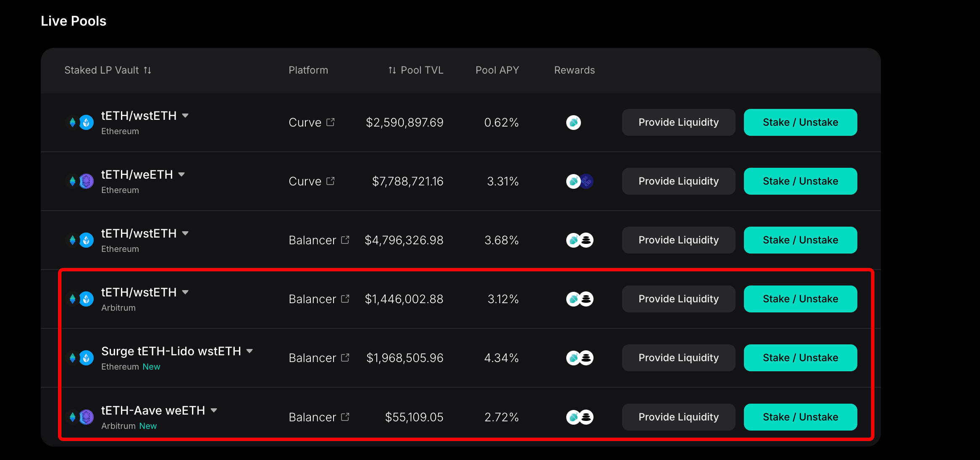Sort by Pool TVL arrows icon
This screenshot has width=980, height=460.
pyautogui.click(x=392, y=70)
